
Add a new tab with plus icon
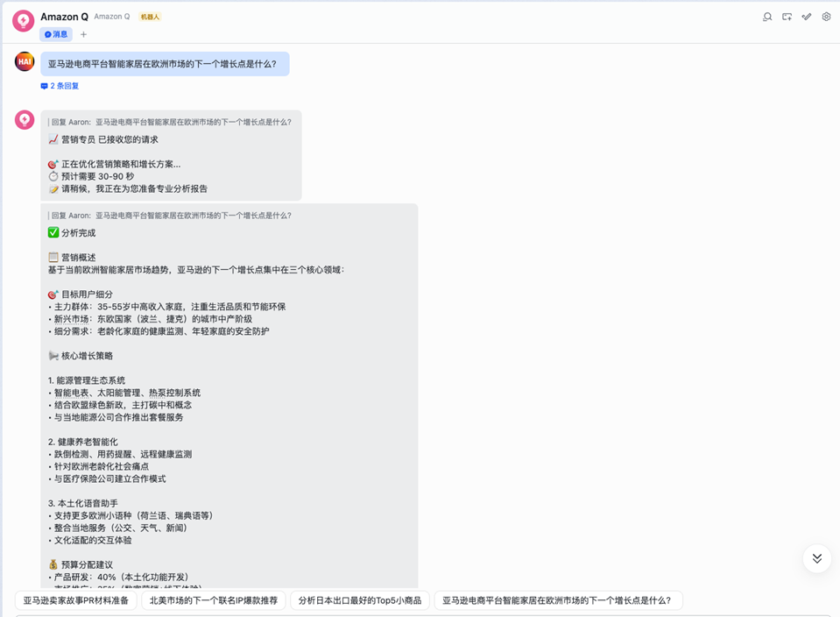[x=83, y=34]
